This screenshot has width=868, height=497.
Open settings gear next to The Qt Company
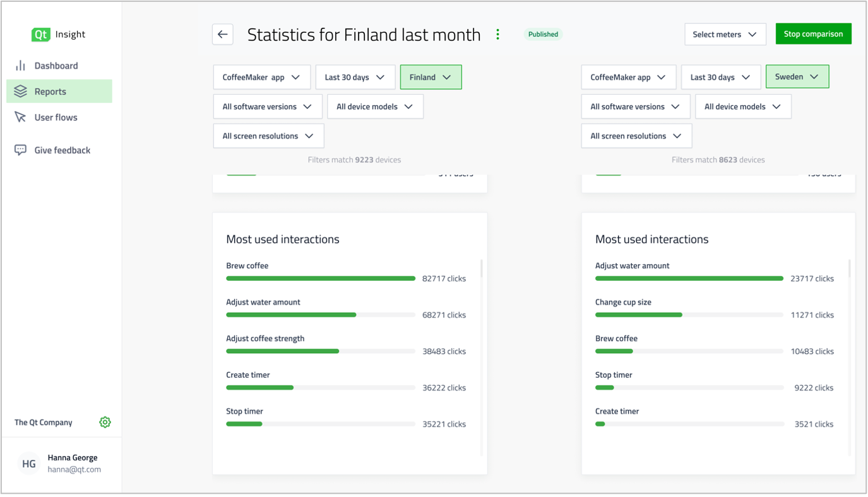tap(105, 423)
